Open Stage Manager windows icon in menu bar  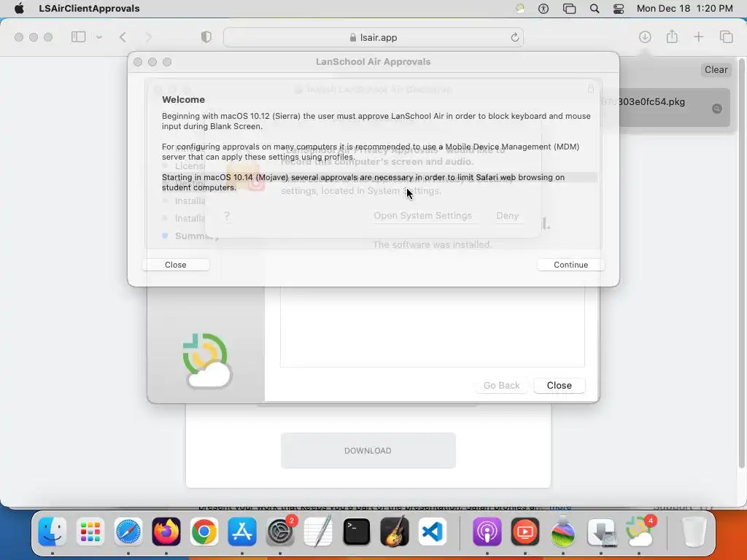click(569, 9)
